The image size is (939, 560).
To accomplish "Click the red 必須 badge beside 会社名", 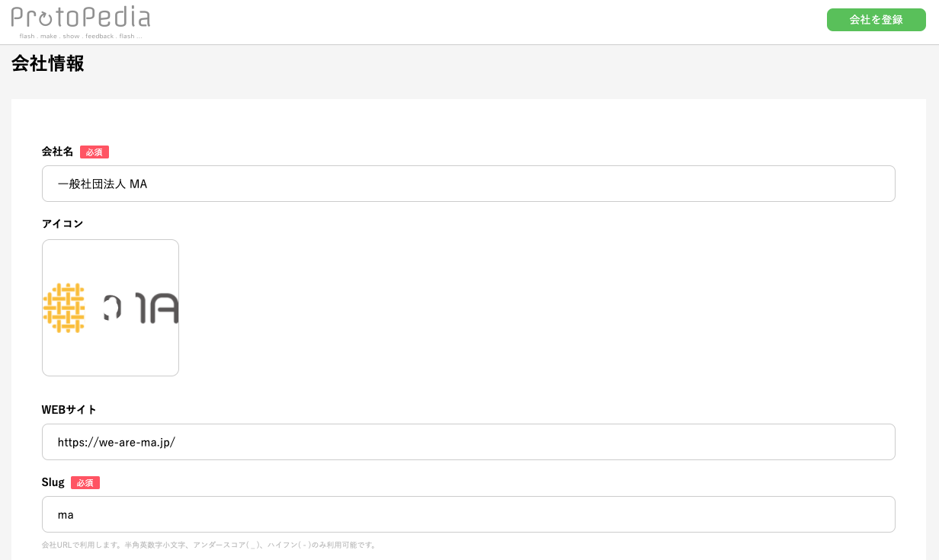I will [95, 152].
